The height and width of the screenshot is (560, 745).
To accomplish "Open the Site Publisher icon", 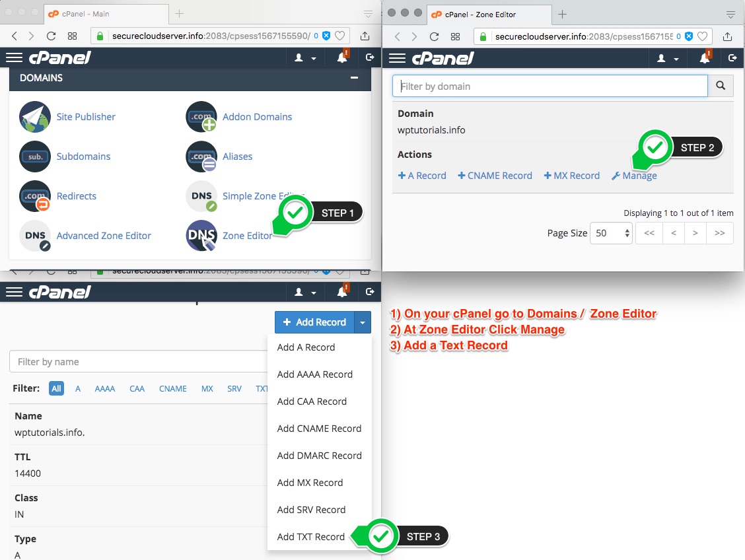I will tap(35, 117).
